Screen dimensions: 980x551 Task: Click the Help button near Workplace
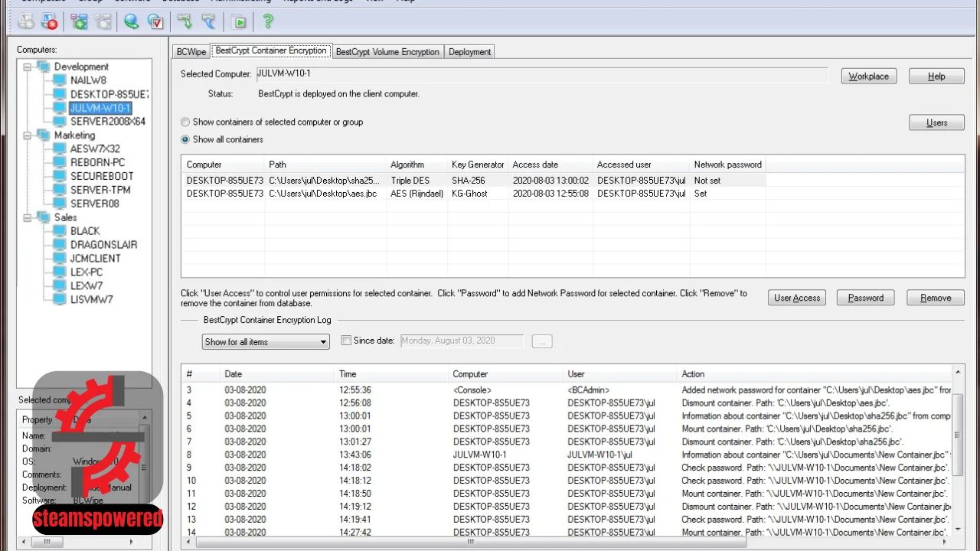click(x=936, y=77)
